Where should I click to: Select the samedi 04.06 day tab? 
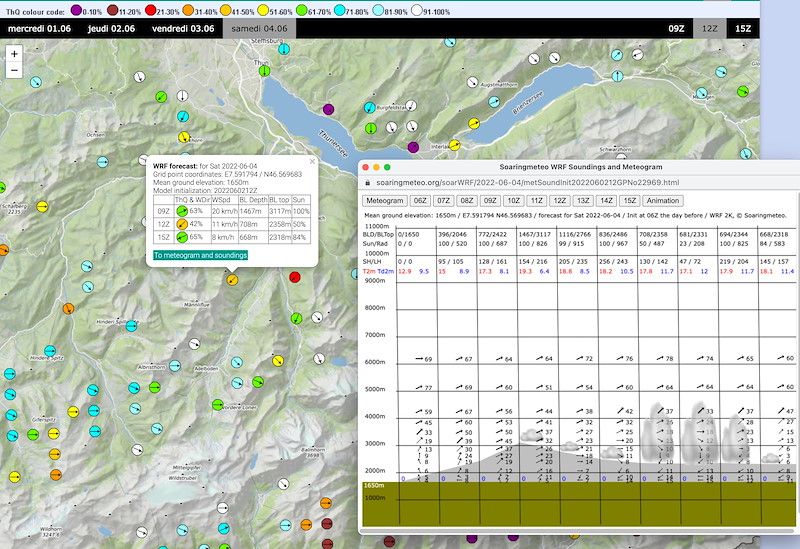258,29
